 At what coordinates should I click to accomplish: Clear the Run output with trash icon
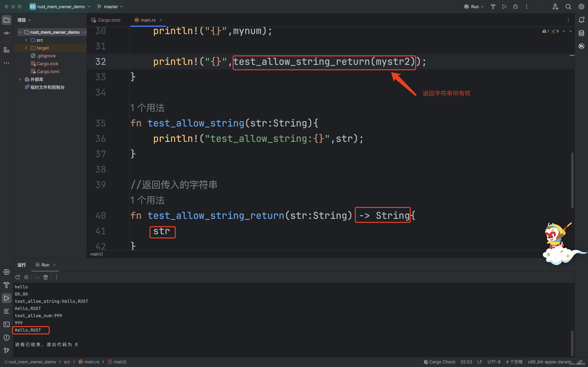pos(45,277)
